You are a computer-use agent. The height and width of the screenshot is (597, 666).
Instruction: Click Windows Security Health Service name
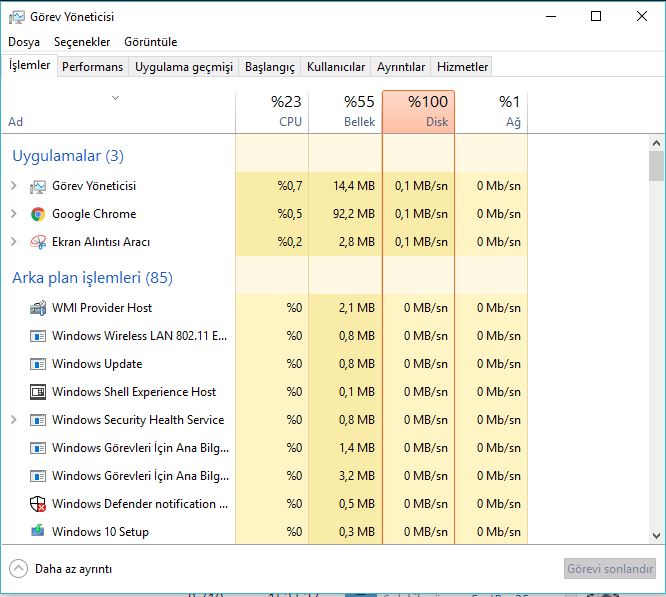tap(138, 420)
